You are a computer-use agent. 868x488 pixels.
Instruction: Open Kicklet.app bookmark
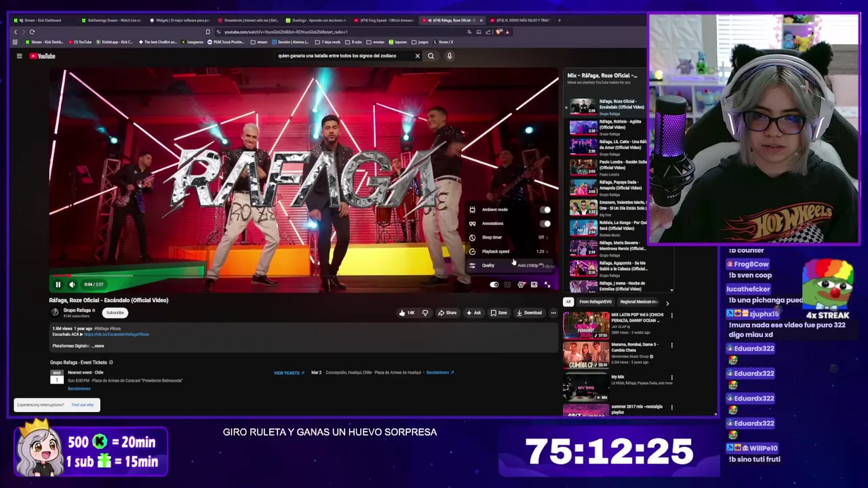115,42
